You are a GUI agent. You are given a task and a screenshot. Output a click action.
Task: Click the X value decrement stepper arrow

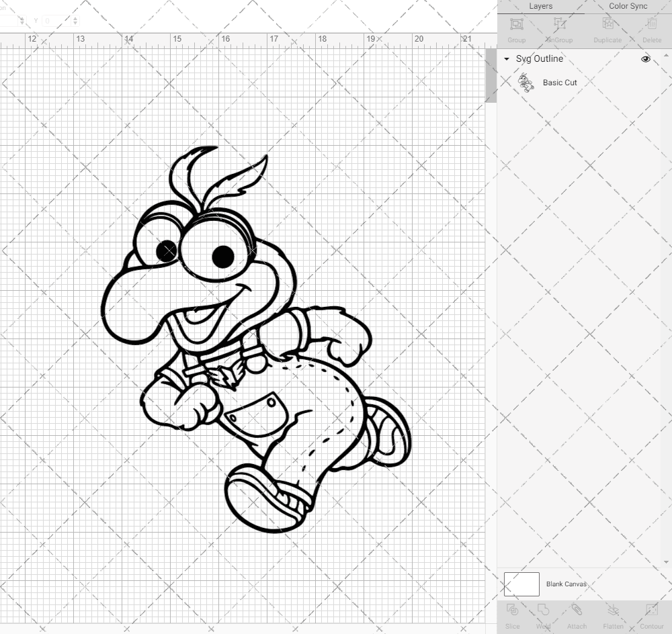[x=22, y=22]
